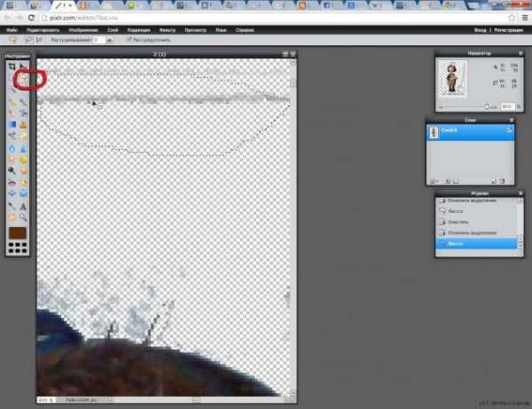Open the Растушевка feather value dropdown
Screen dimensions: 532x409
109,39
